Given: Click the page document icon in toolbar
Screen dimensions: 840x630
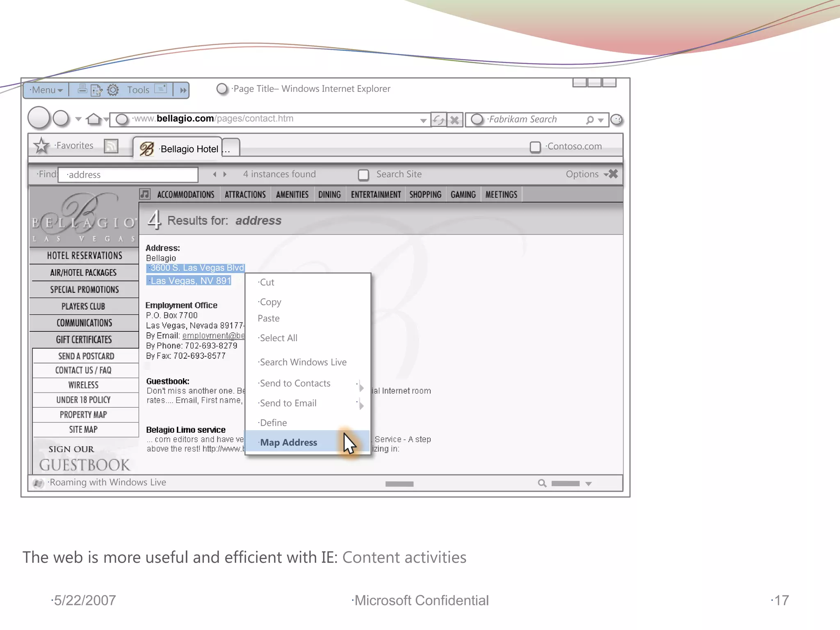Looking at the screenshot, I should [96, 90].
